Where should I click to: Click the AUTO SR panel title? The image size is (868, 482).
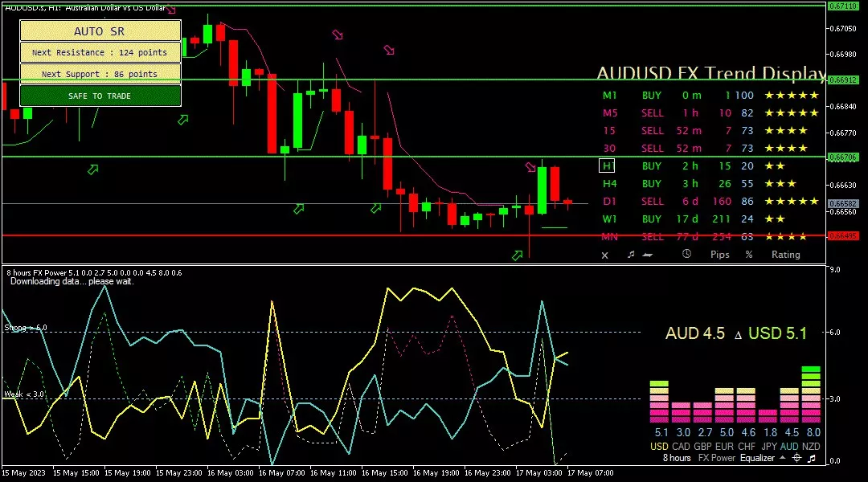point(100,31)
